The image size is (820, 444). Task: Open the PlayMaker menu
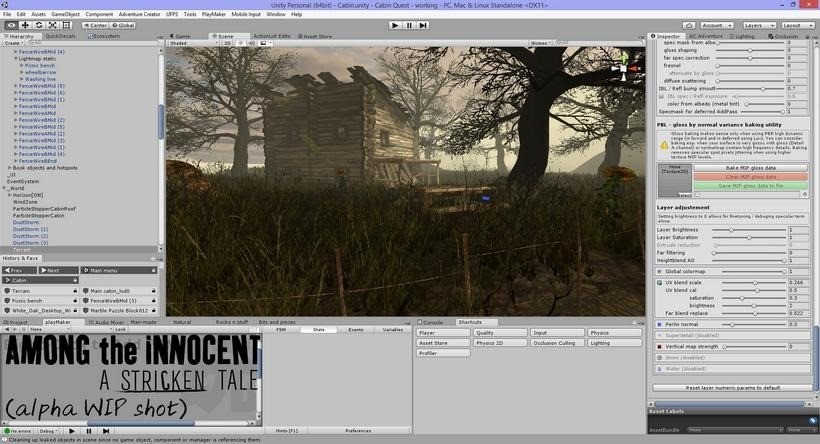point(213,14)
